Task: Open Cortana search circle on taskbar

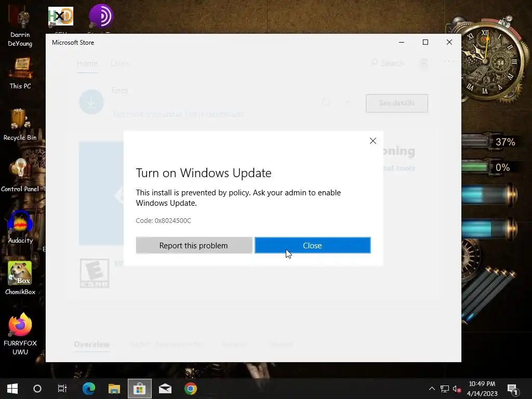Action: (37, 389)
